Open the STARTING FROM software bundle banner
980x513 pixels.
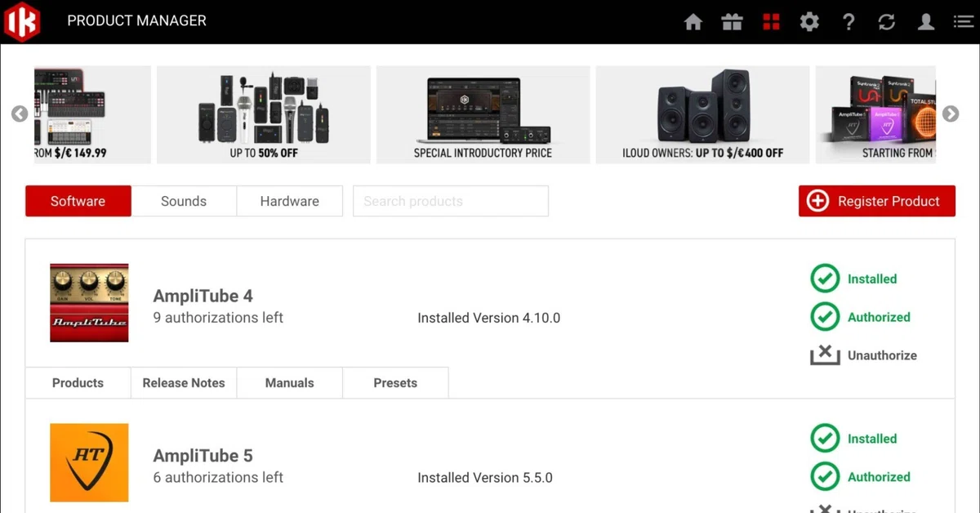point(875,114)
